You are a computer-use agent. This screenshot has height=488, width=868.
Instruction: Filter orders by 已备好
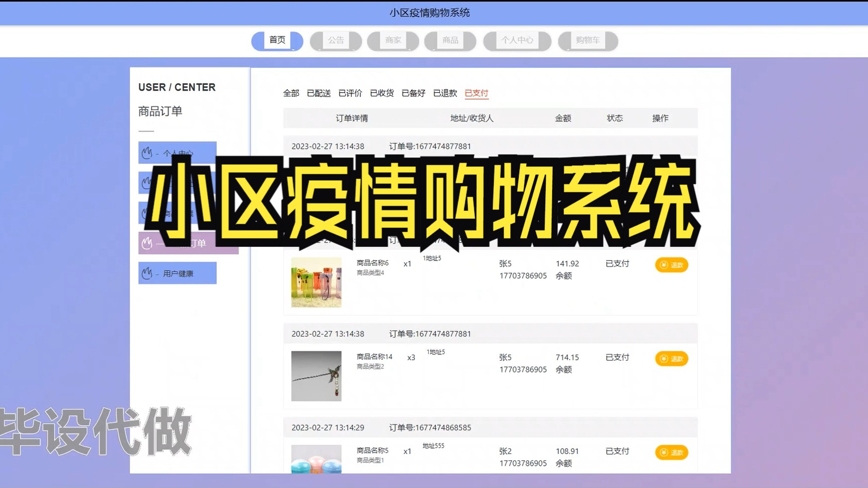[x=413, y=93]
